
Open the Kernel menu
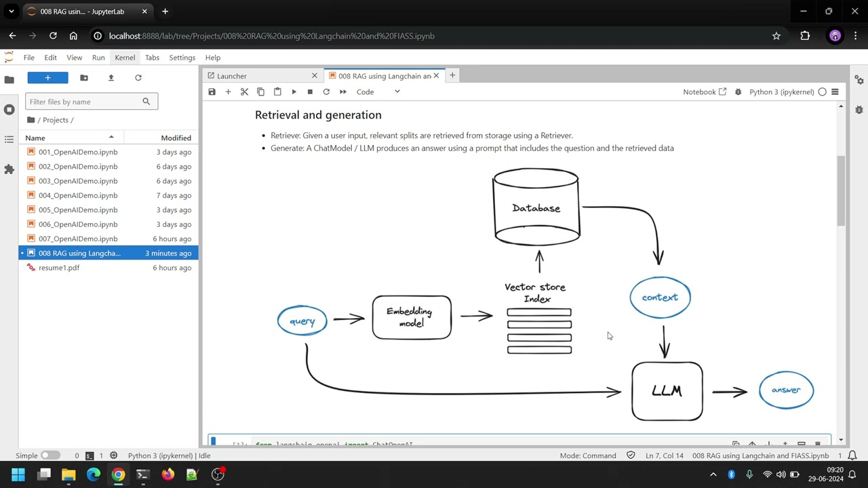pyautogui.click(x=125, y=58)
